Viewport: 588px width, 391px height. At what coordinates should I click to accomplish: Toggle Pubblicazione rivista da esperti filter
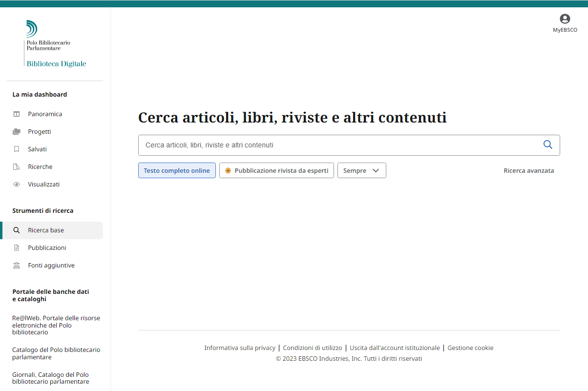pyautogui.click(x=276, y=171)
